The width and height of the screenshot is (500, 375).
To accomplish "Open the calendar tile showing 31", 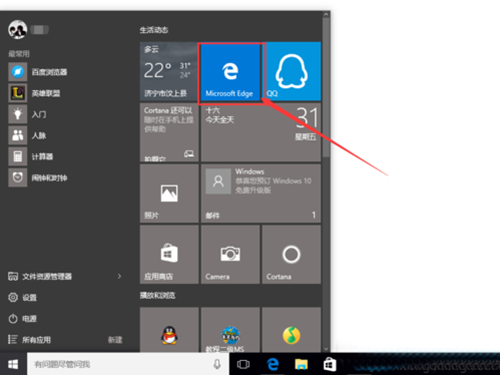I will [261, 132].
